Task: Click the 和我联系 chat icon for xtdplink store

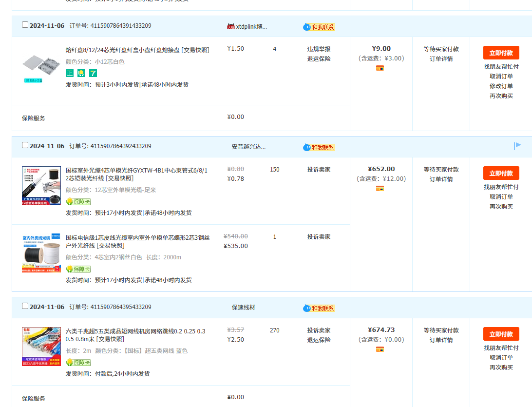Action: point(319,27)
